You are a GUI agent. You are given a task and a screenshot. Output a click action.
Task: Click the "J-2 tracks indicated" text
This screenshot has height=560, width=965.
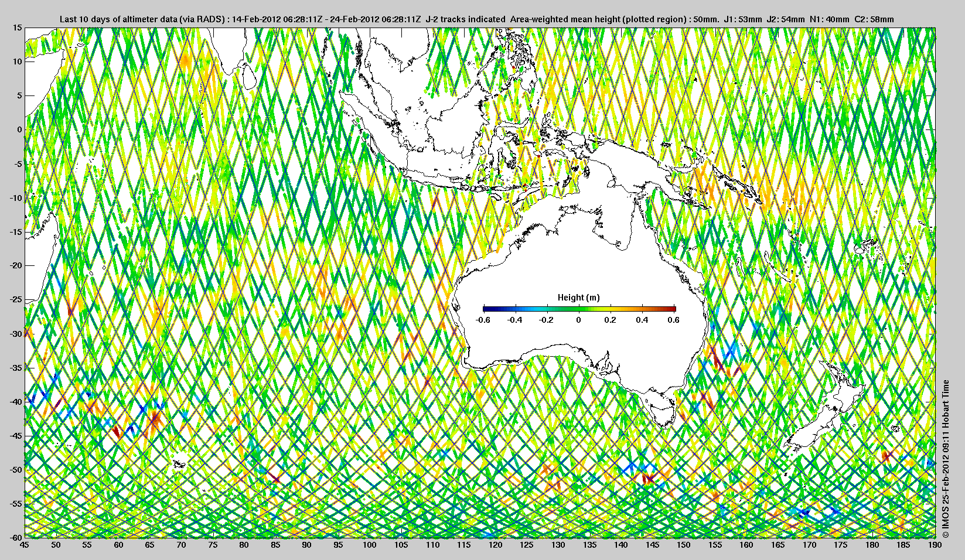click(466, 19)
